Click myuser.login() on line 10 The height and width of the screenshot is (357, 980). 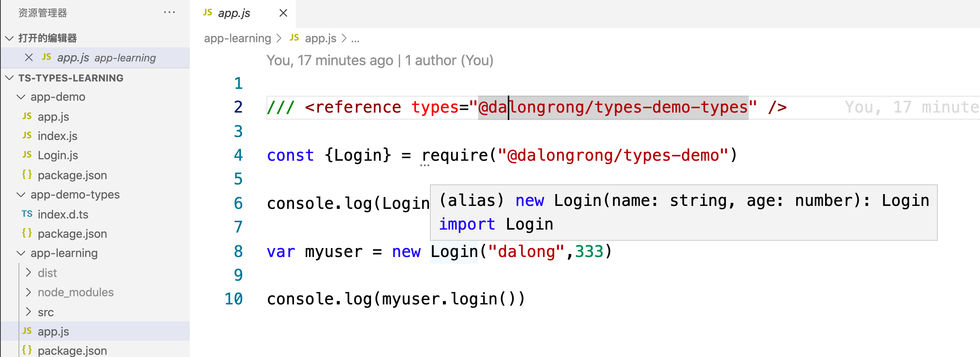point(450,299)
